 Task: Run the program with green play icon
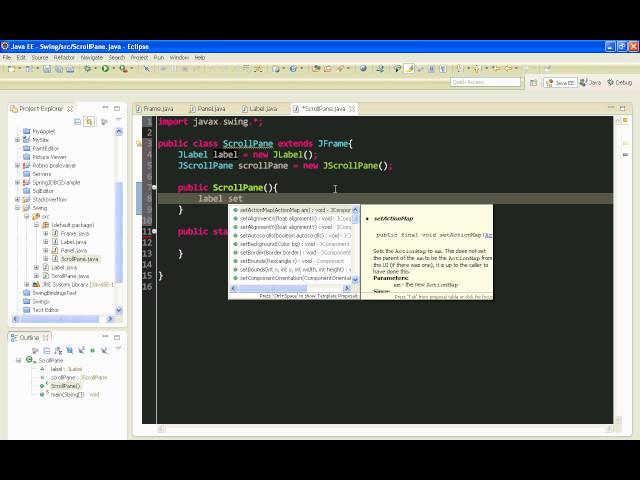click(105, 69)
